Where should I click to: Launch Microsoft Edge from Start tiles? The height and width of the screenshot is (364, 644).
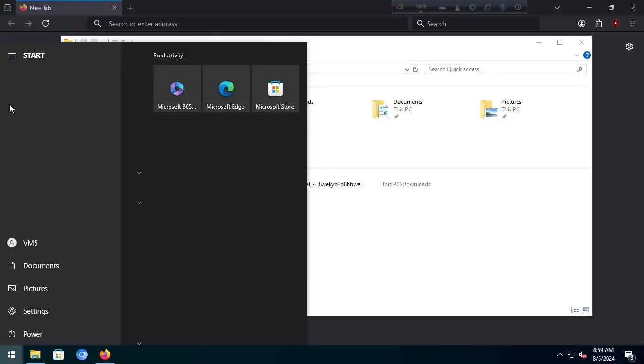click(x=226, y=89)
